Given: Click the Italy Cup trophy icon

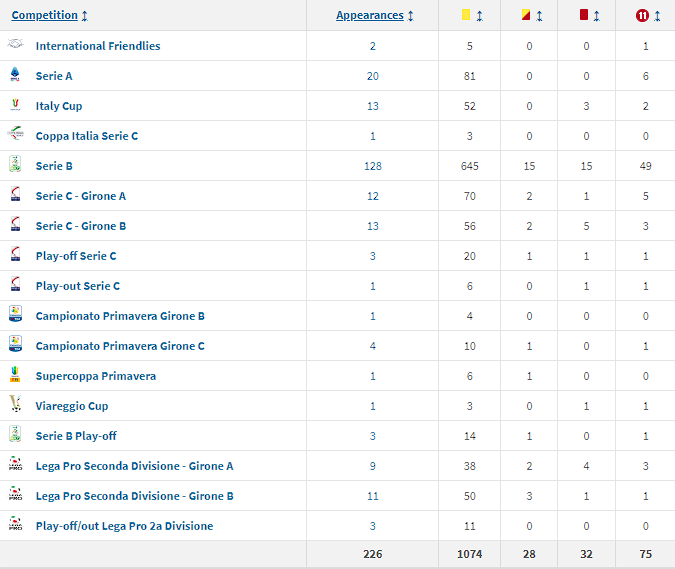Looking at the screenshot, I should 15,105.
